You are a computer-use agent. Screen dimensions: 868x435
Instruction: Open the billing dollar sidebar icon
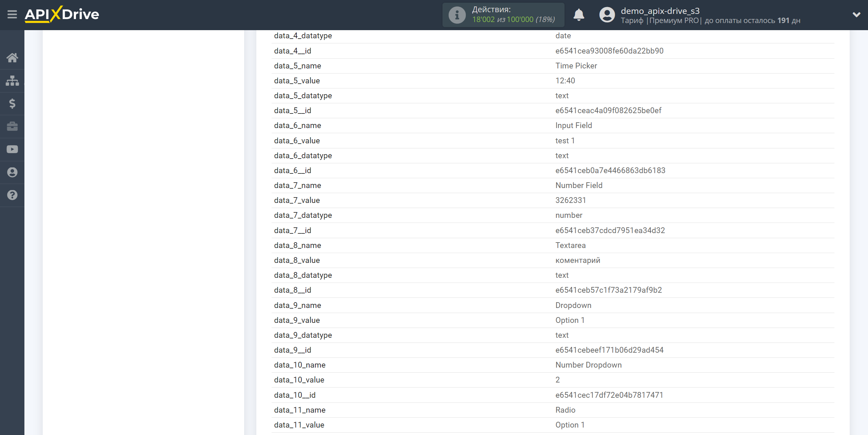(x=12, y=103)
